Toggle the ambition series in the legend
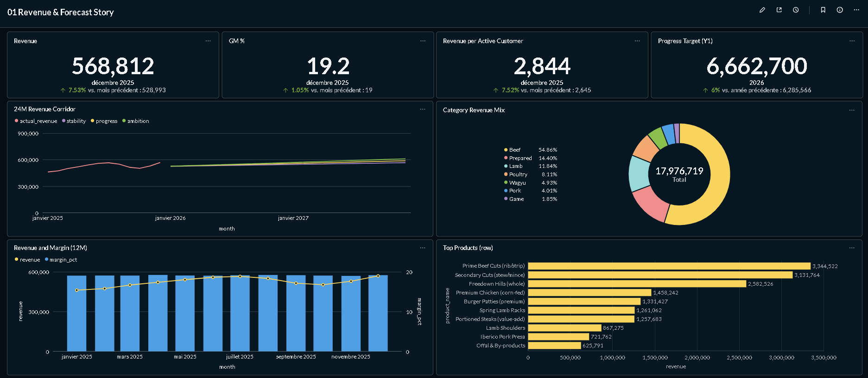The image size is (868, 378). [x=138, y=121]
